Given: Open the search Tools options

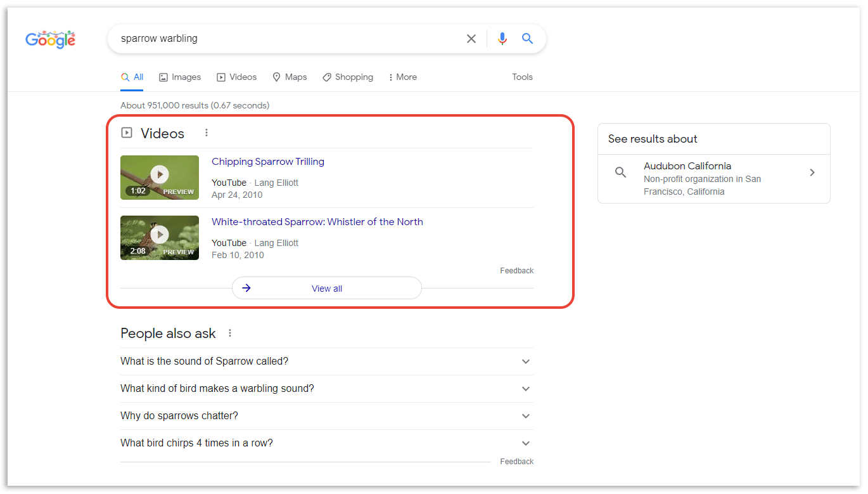Looking at the screenshot, I should [x=523, y=77].
